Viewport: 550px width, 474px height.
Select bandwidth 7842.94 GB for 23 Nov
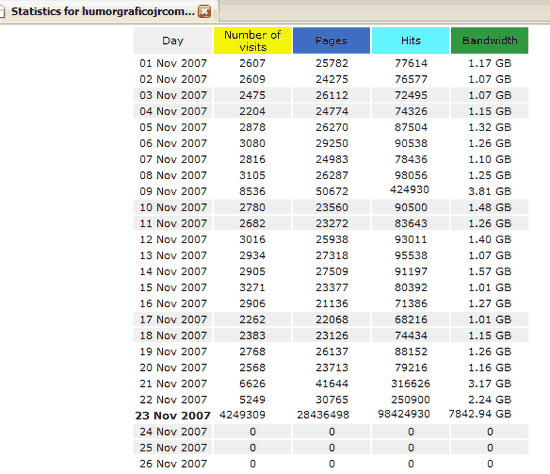(x=480, y=414)
